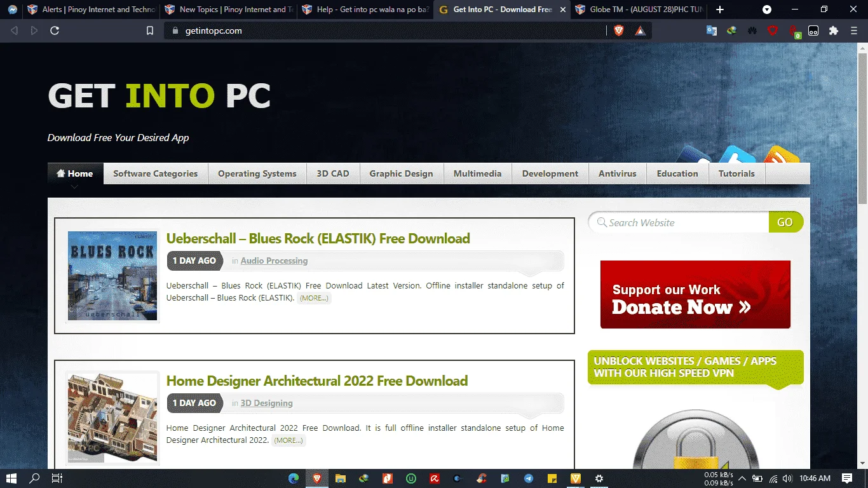This screenshot has height=488, width=868.
Task: Click the red lock extension with green badge
Action: 794,31
